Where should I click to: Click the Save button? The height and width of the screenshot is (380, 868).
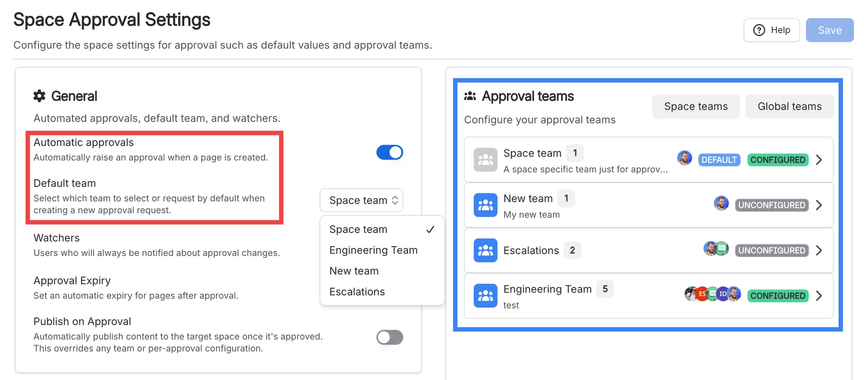(829, 30)
